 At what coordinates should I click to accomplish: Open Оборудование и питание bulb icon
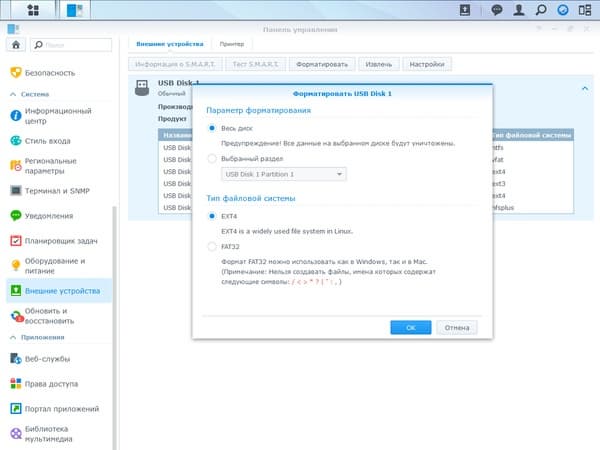click(16, 266)
